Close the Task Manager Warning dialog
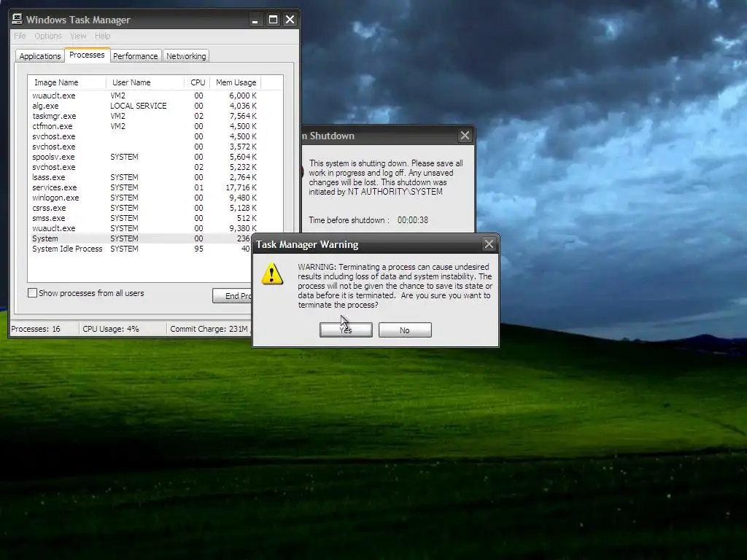This screenshot has height=560, width=747. (489, 244)
